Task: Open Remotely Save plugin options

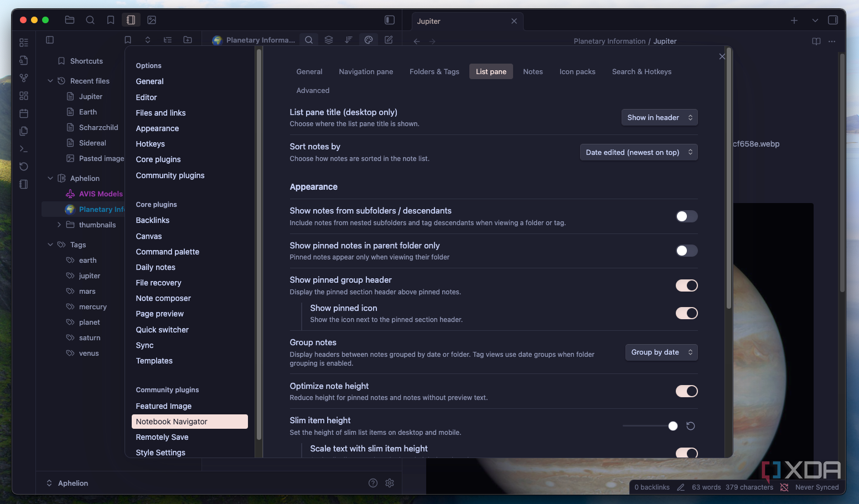Action: pos(162,437)
